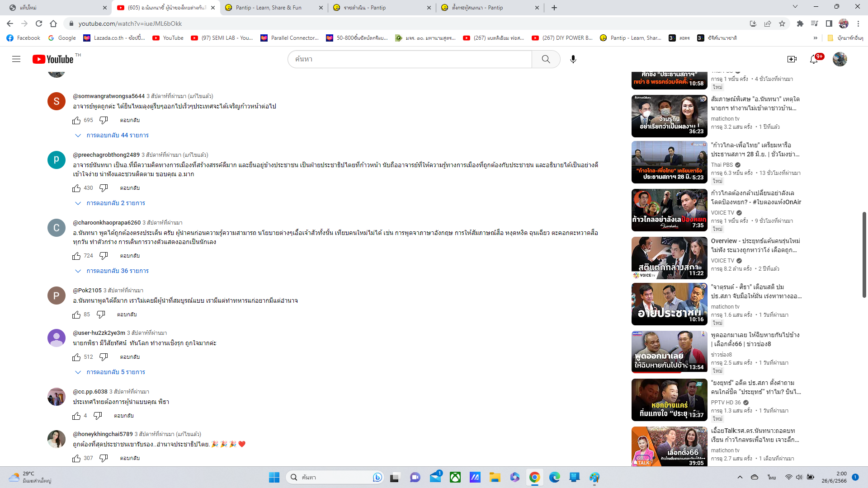
Task: Go back with the browser back arrow
Action: (x=10, y=23)
